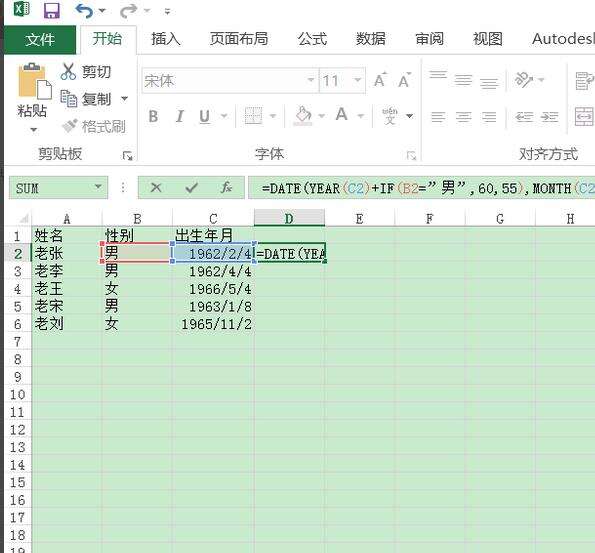Click the Cut scissors icon

(x=68, y=71)
